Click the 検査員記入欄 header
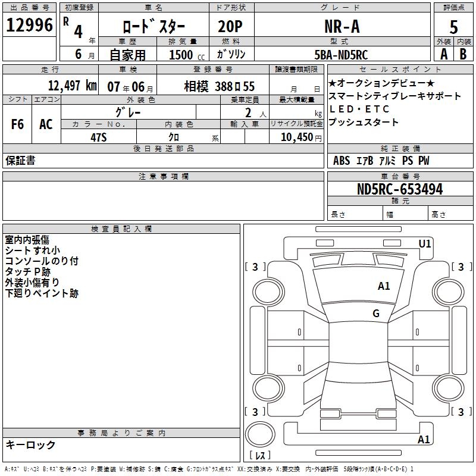 pyautogui.click(x=121, y=229)
